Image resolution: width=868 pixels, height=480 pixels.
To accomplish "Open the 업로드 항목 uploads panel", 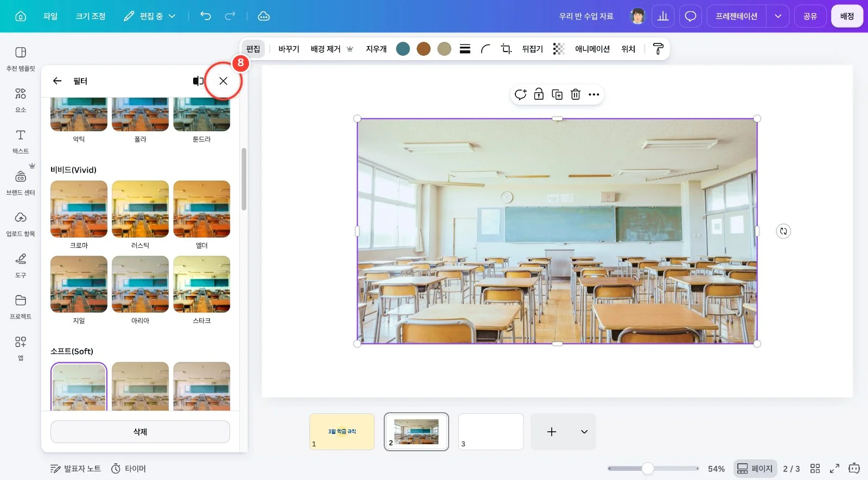I will tap(21, 224).
